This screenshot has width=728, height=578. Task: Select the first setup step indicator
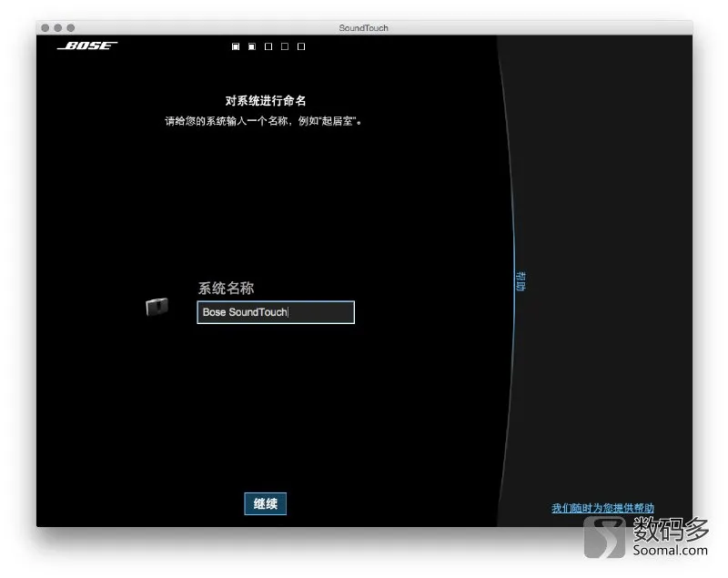click(x=236, y=46)
